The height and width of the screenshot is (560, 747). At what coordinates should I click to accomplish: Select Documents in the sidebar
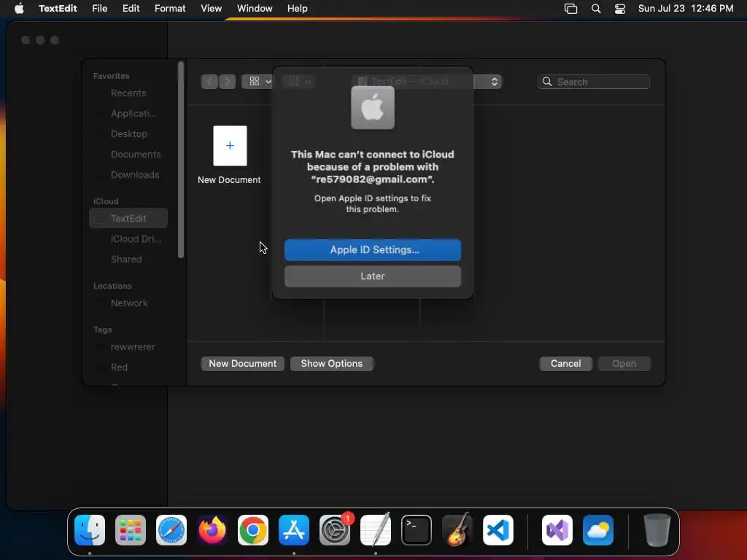[128, 155]
